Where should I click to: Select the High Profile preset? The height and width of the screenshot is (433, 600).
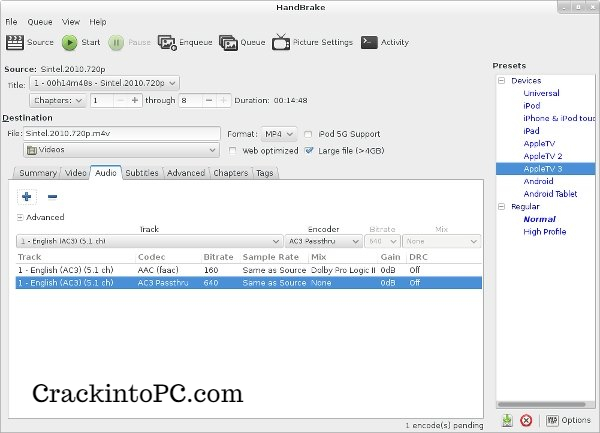tap(545, 232)
